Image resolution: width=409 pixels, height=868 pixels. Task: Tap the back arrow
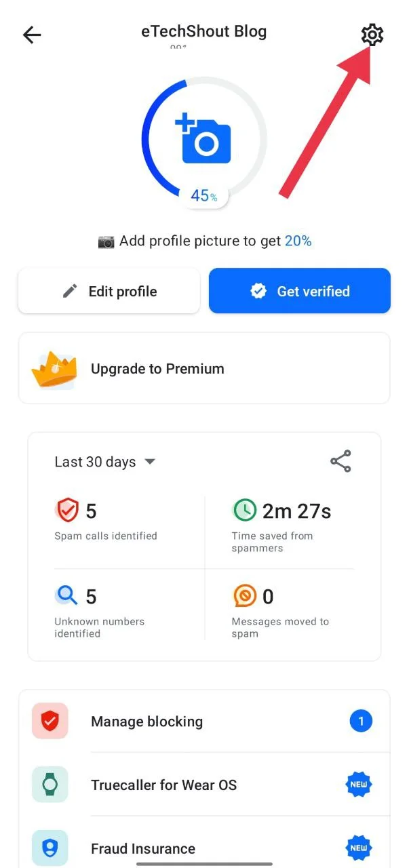coord(31,35)
